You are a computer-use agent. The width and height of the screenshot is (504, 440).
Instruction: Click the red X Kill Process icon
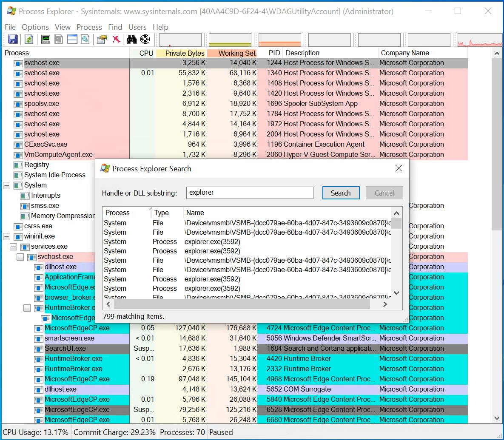116,40
